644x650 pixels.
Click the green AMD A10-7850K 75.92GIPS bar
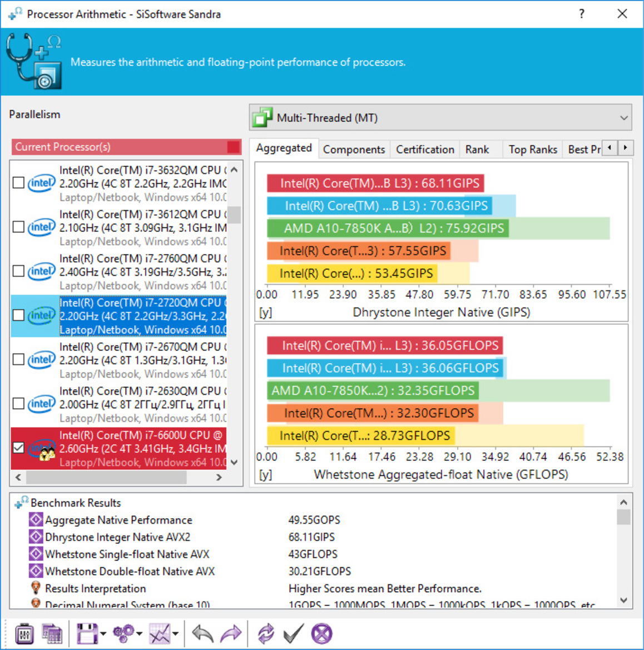[388, 228]
